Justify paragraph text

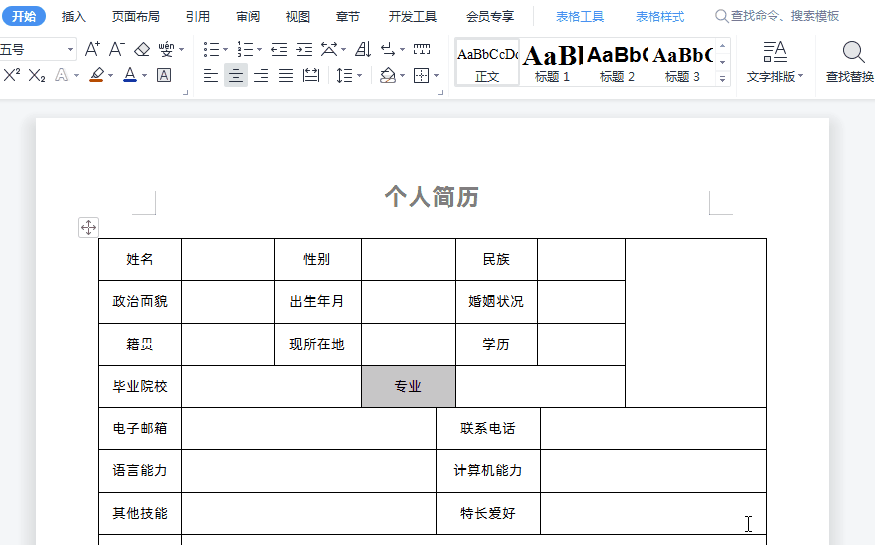coord(286,75)
